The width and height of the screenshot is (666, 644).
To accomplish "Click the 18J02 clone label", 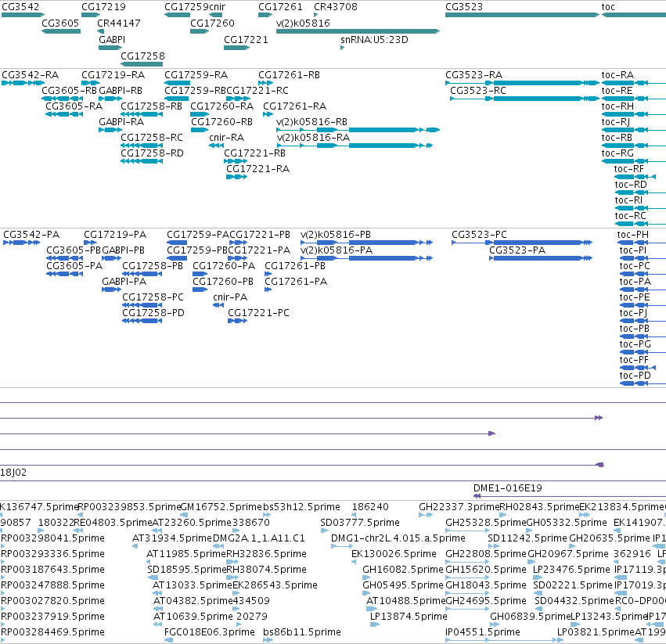I will point(13,473).
